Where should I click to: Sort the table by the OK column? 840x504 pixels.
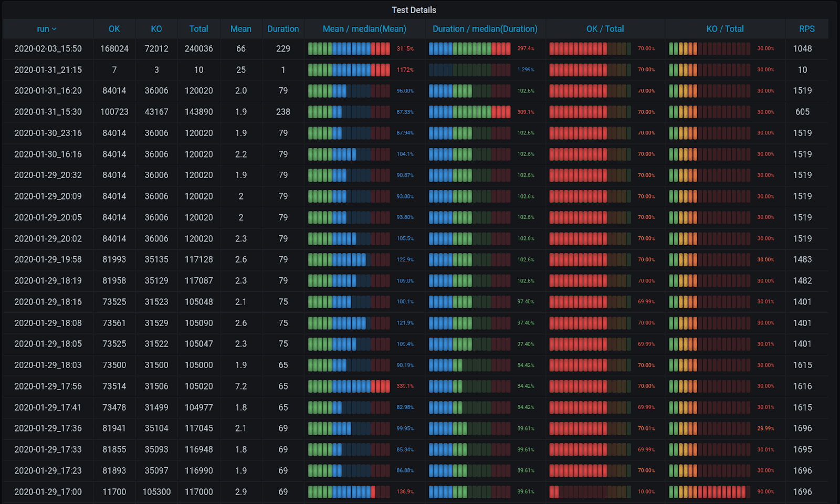(114, 29)
